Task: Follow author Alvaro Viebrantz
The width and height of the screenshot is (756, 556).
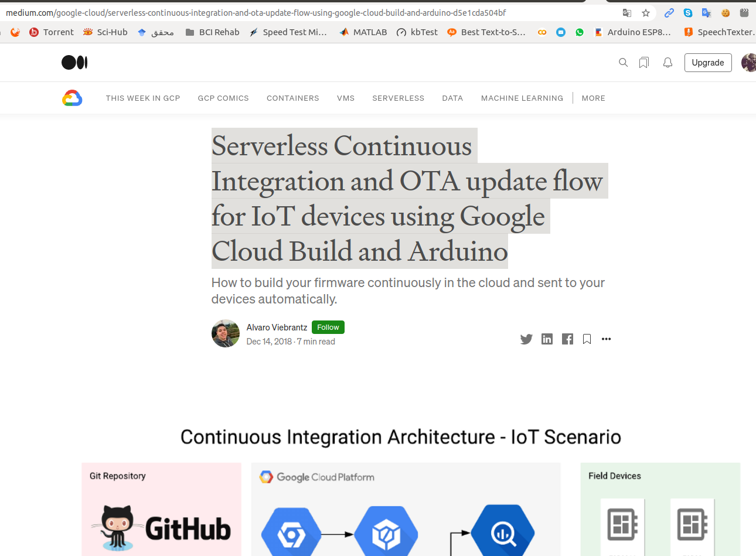Action: [328, 328]
